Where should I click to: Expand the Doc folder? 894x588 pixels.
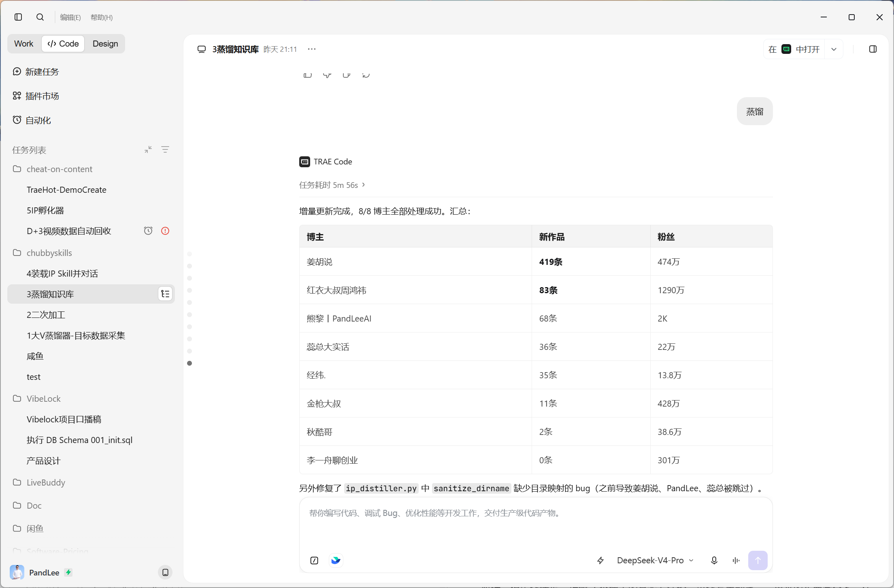tap(27, 505)
